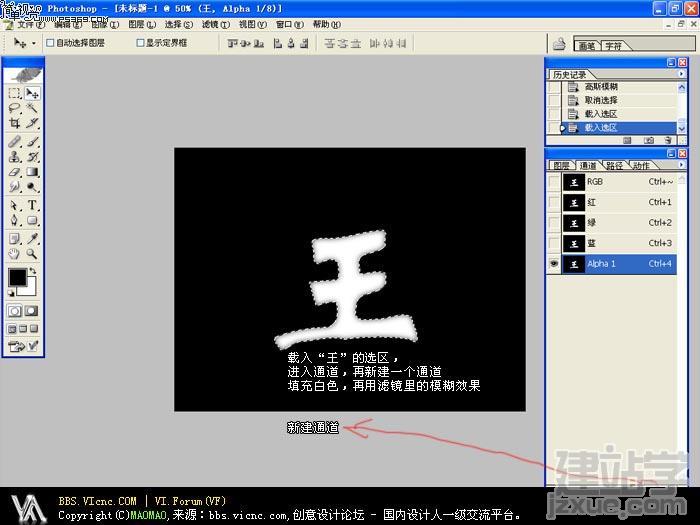
Task: Select the Move tool in the toolbox
Action: pyautogui.click(x=32, y=93)
